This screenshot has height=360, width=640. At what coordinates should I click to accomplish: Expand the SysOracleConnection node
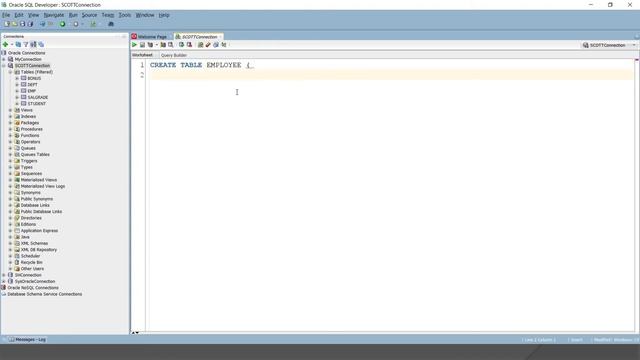coord(4,281)
